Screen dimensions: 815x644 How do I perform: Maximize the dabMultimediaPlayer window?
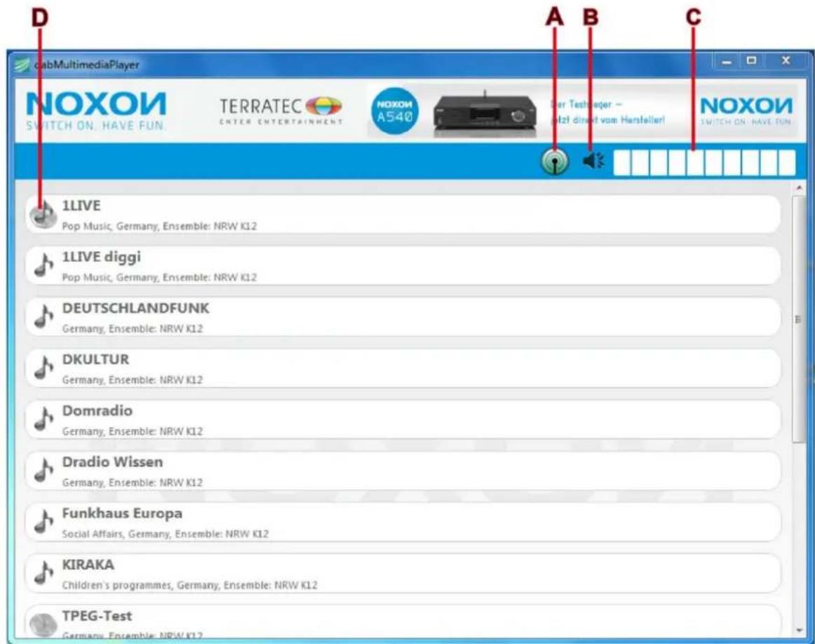751,61
